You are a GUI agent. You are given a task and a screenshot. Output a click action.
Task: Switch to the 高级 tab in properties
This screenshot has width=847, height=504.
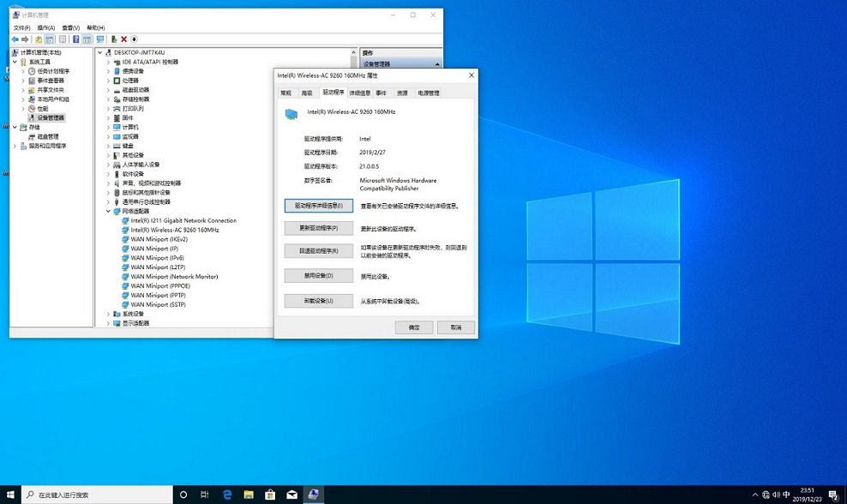pos(307,93)
